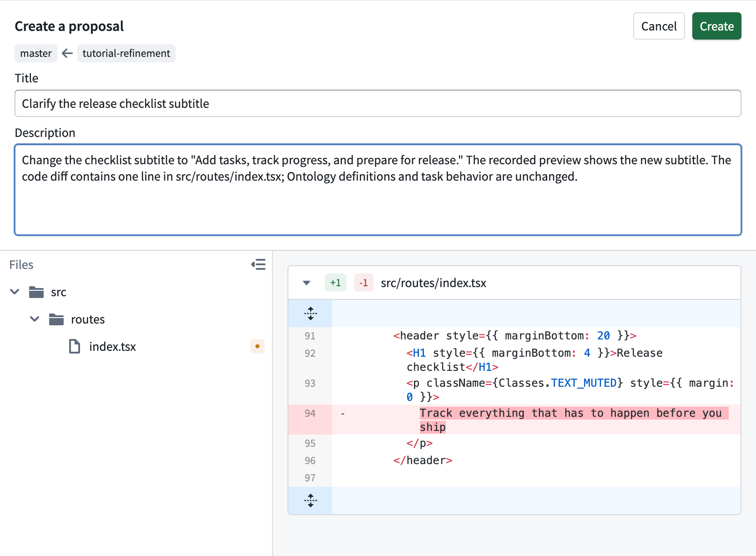Click the 'Create a proposal' heading
This screenshot has height=556, width=756.
(69, 26)
